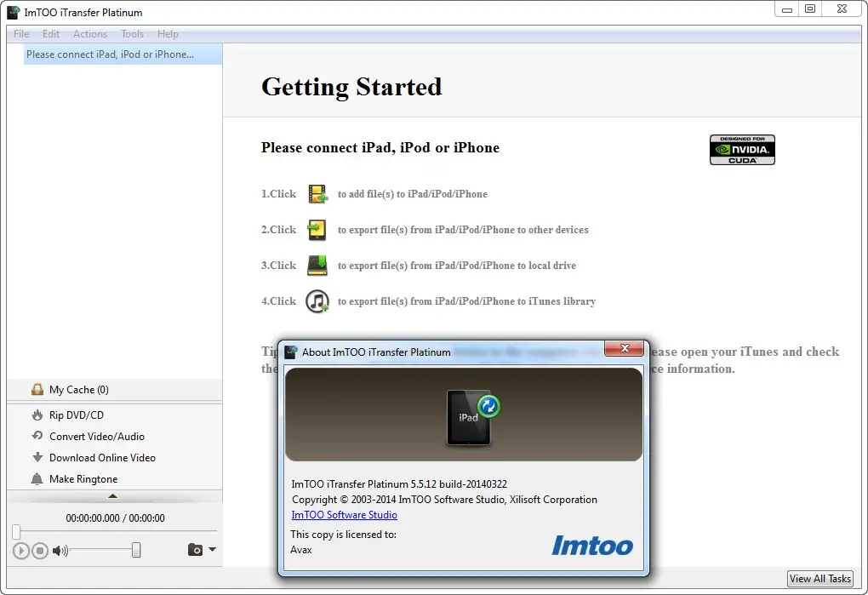Click the volume slider handle

(136, 550)
